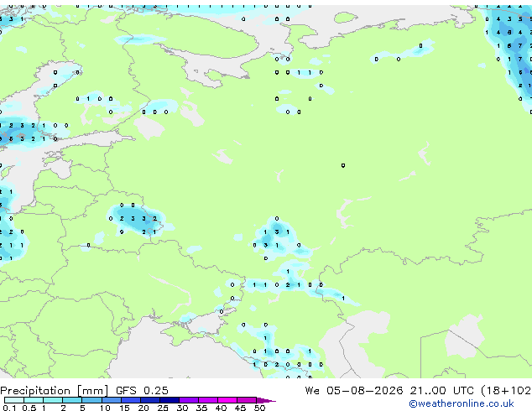Choose the 2–5 mm legend color swatch
The image size is (532, 411).
[x=72, y=400]
